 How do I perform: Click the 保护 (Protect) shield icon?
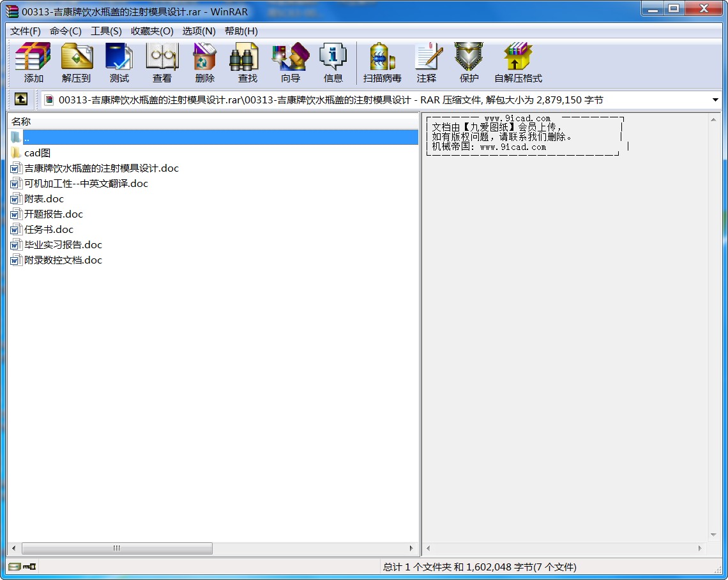469,57
